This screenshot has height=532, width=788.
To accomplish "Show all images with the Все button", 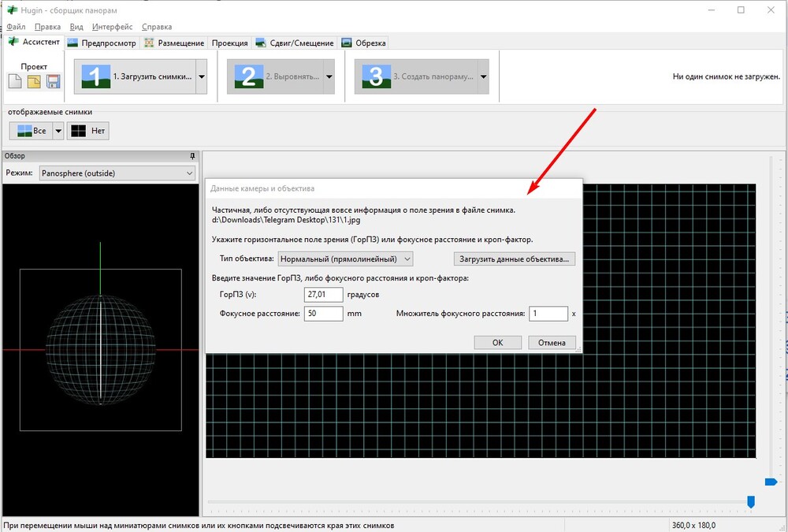I will 30,131.
